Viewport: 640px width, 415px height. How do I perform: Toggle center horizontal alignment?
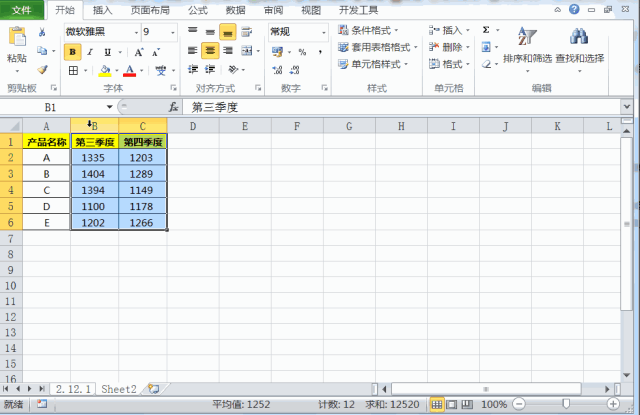(x=210, y=51)
